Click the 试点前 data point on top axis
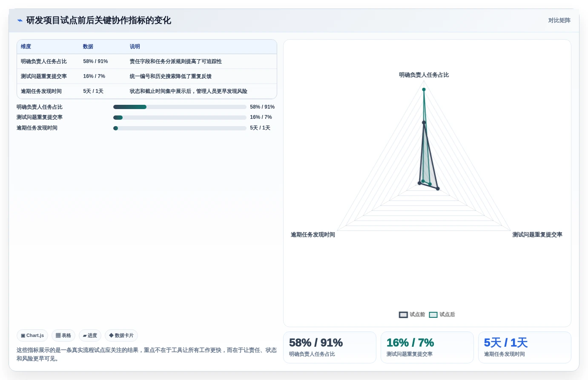 coord(424,122)
